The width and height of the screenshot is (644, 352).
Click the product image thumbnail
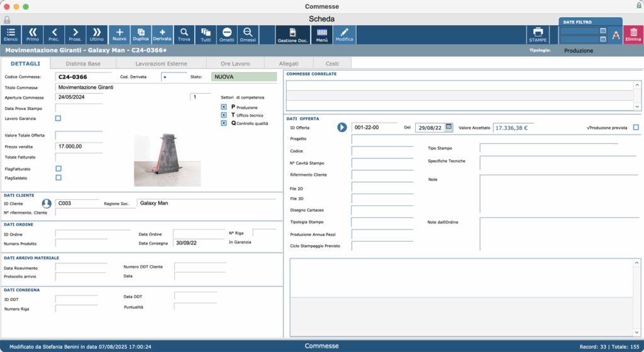167,160
